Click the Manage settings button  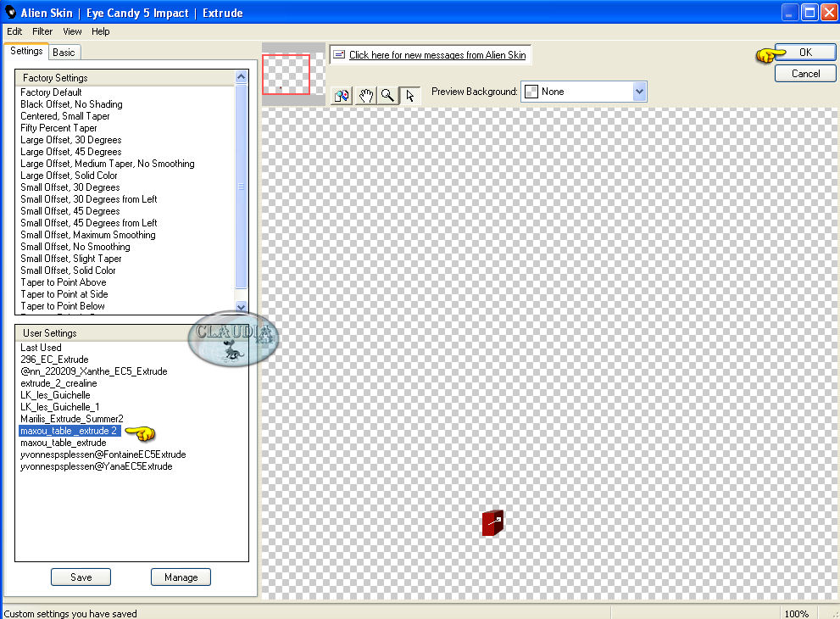[181, 577]
